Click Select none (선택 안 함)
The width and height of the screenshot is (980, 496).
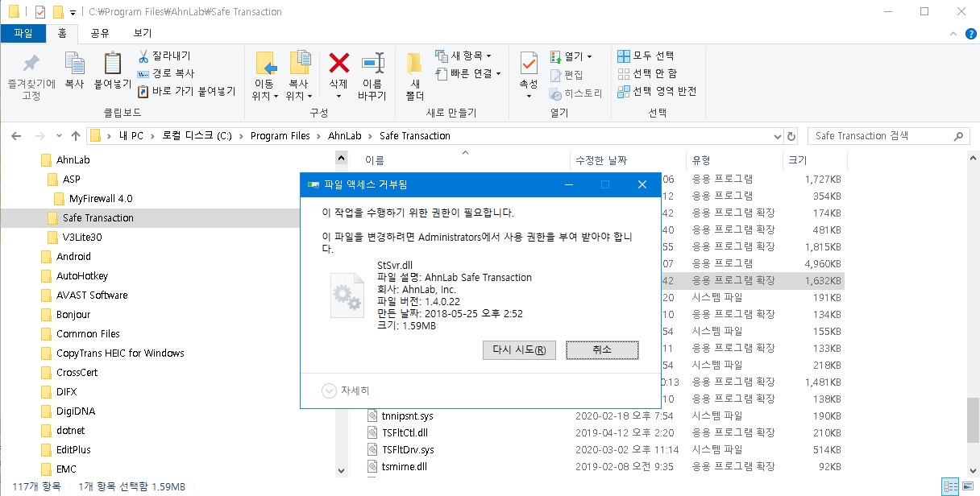647,73
